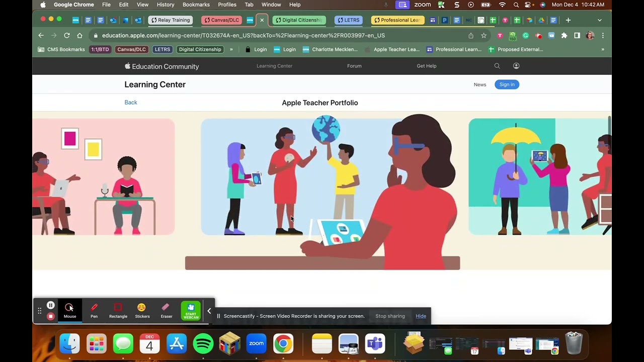Open Microsoft Teams from the Dock

click(x=375, y=344)
